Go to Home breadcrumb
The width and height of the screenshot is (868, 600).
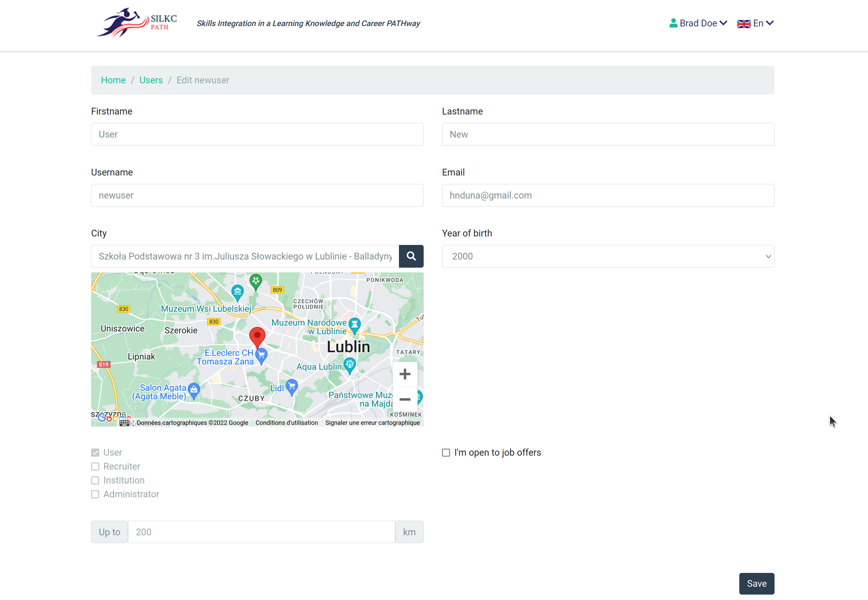[113, 80]
